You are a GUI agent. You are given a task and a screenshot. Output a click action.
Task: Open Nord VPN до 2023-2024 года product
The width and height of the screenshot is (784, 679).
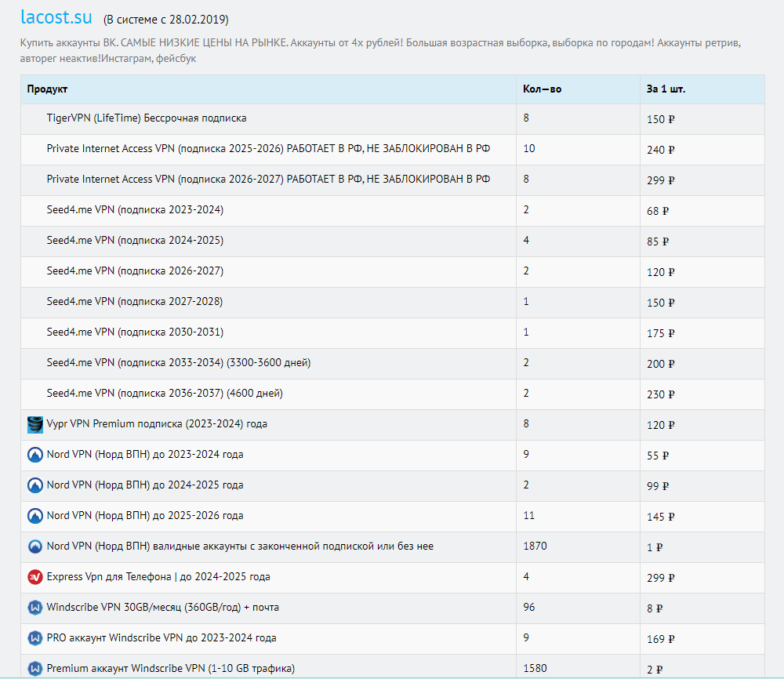145,454
